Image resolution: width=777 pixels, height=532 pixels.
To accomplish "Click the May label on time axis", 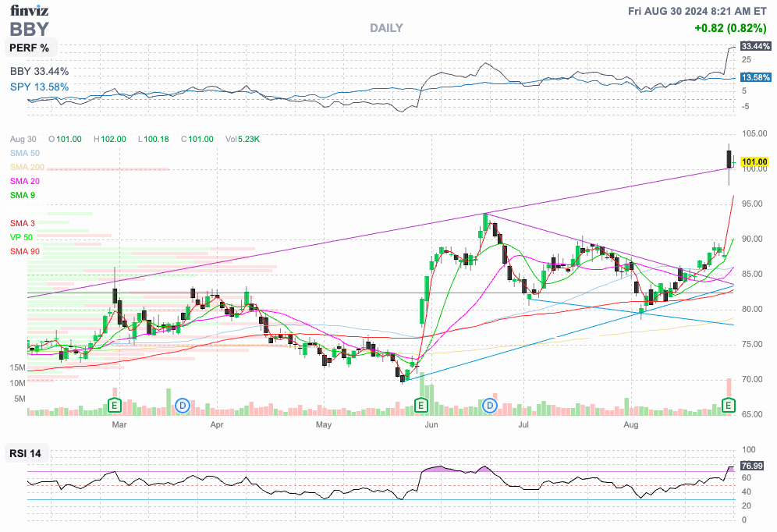I will (324, 424).
